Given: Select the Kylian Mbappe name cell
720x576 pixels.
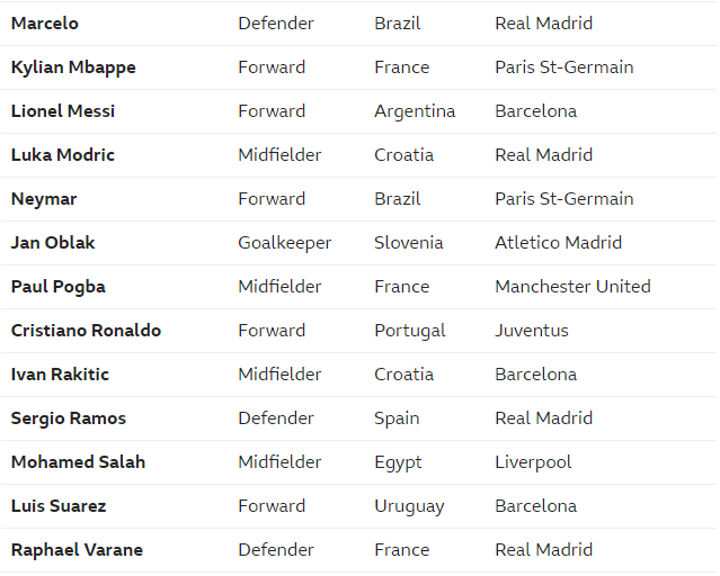Looking at the screenshot, I should tap(73, 67).
